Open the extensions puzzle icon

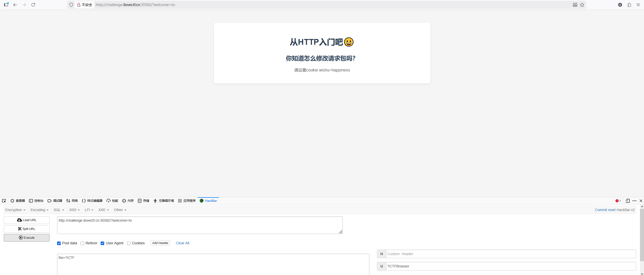coord(629,5)
